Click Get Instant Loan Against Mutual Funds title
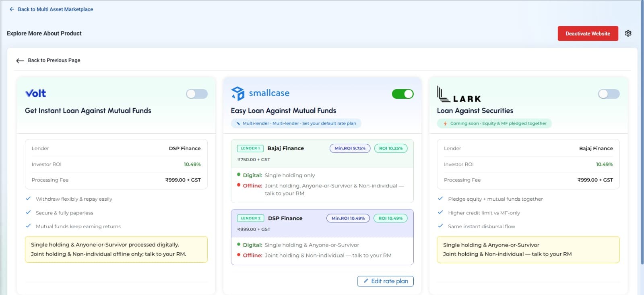This screenshot has height=295, width=644. pos(88,110)
